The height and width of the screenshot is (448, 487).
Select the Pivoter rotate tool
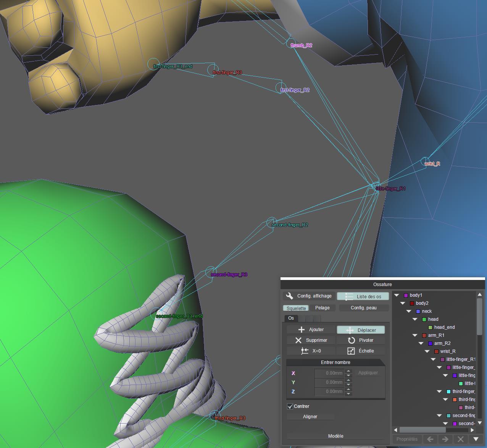coord(361,340)
